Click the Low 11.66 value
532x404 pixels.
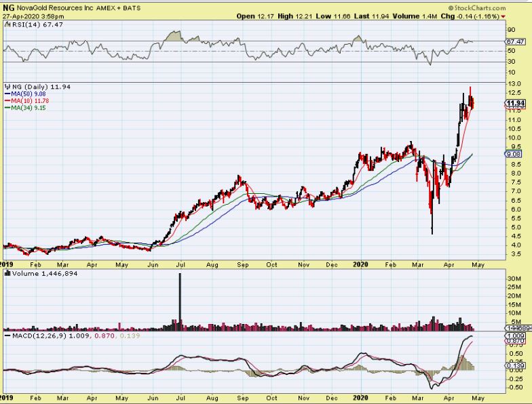(x=332, y=16)
